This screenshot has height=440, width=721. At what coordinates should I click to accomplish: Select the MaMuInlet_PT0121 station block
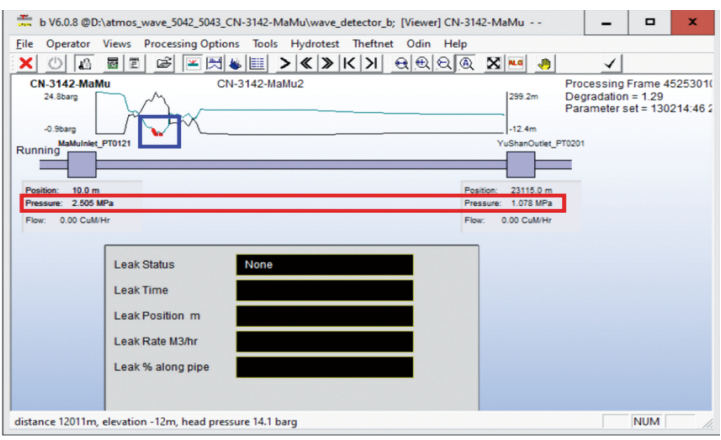[x=80, y=164]
